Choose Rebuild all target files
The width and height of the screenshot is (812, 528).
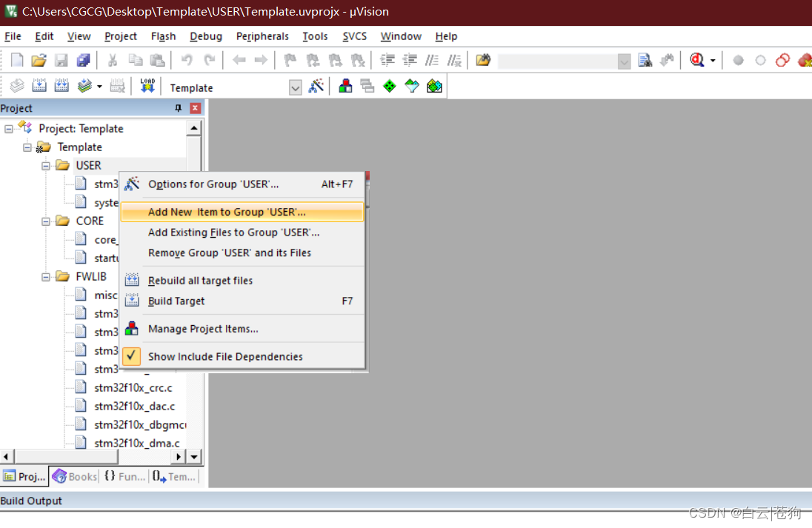click(x=242, y=281)
